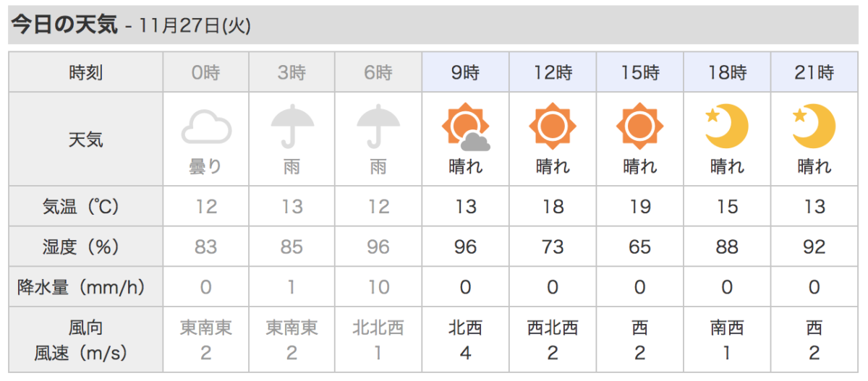Click the 風向 風速（m/s） row label
Image resolution: width=868 pixels, height=381 pixels.
click(x=86, y=341)
